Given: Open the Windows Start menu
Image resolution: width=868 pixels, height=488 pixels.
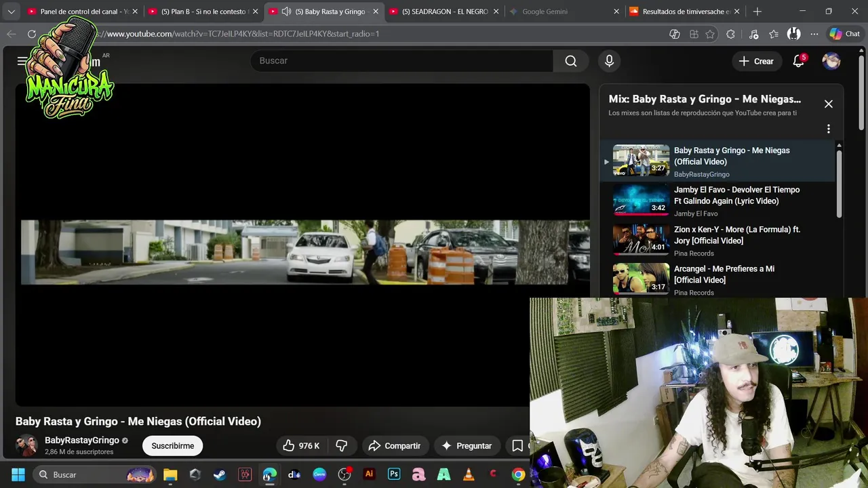Looking at the screenshot, I should 18,474.
